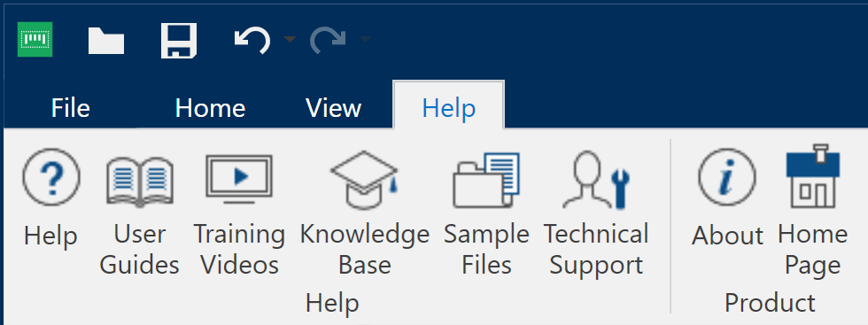Expand the undo history dropdown arrow
This screenshot has width=868, height=325.
(290, 39)
